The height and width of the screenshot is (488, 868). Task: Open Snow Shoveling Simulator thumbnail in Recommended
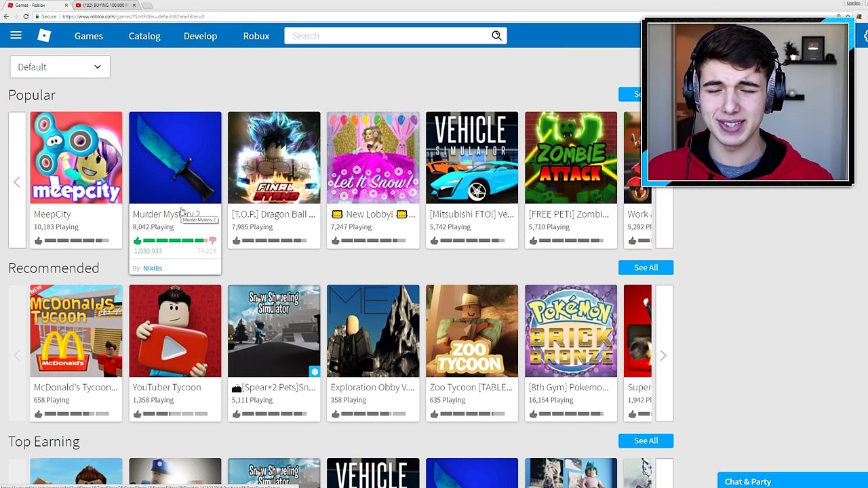coord(274,331)
